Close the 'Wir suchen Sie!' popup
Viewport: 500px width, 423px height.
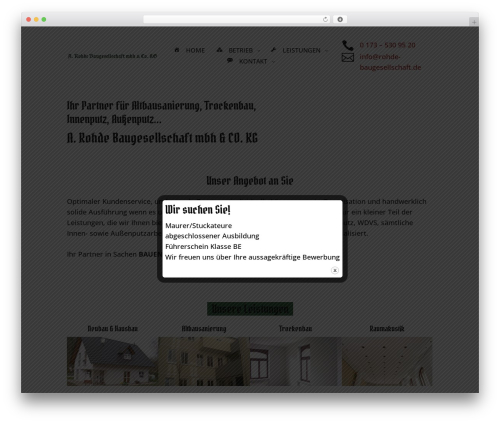335,270
